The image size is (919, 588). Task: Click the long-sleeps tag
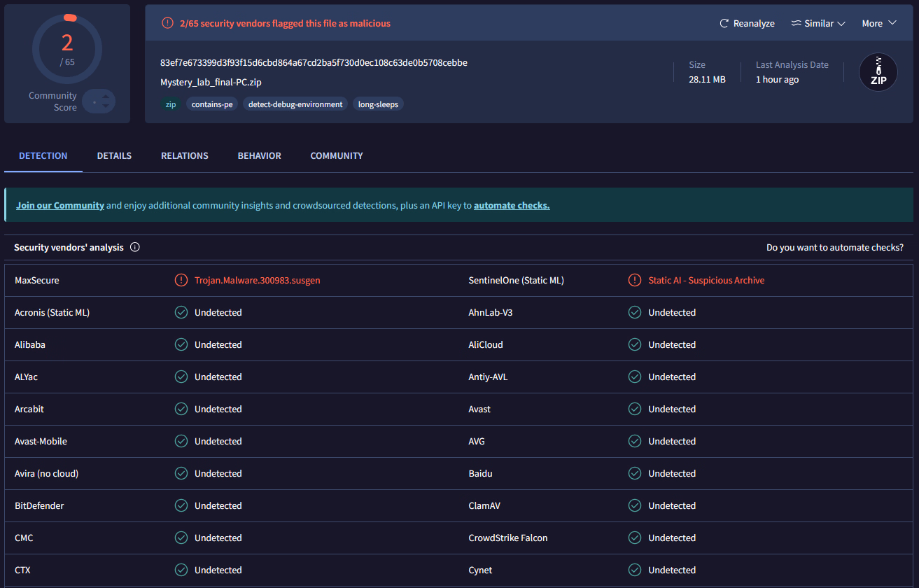378,104
